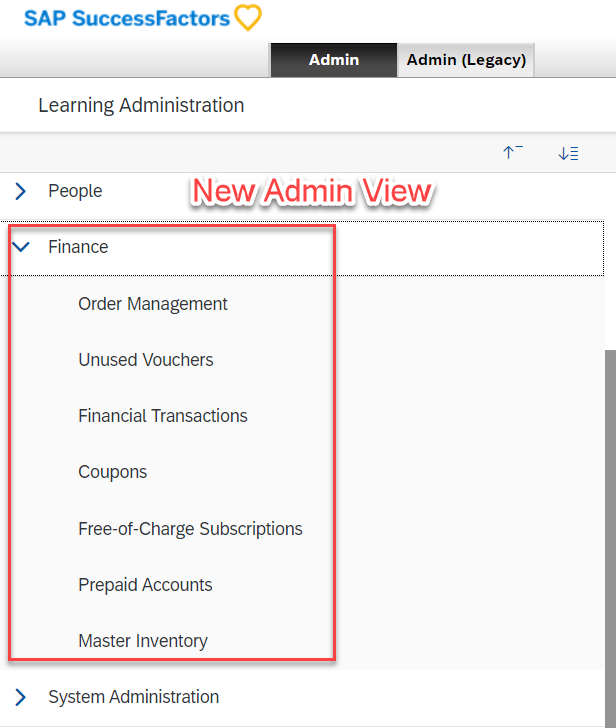The height and width of the screenshot is (728, 616).
Task: Select Financial Transactions item
Action: point(163,416)
